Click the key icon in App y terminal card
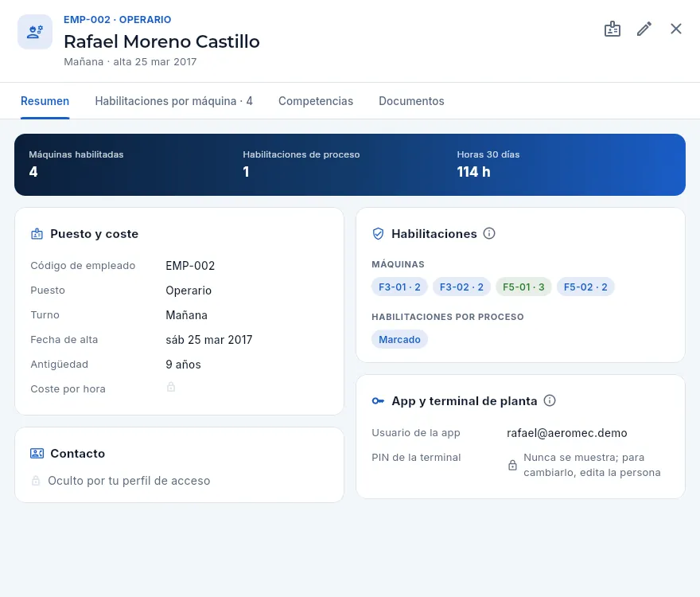This screenshot has width=700, height=597. click(x=378, y=401)
